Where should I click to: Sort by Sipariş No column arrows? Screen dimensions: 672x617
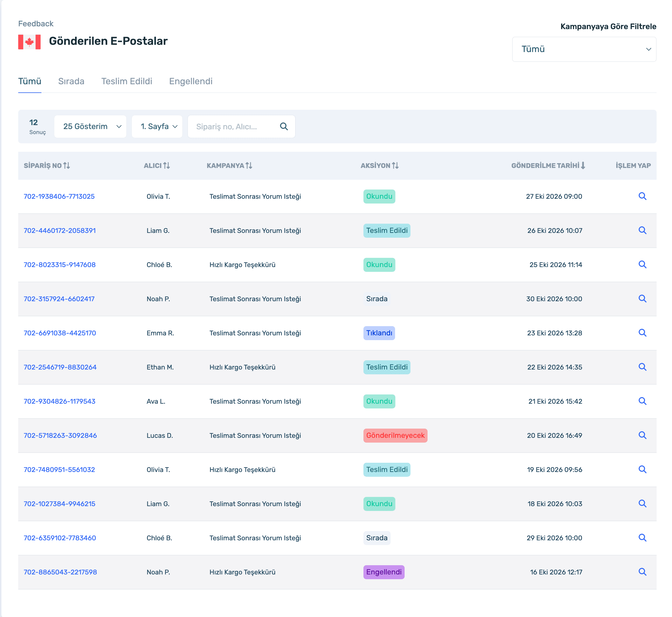pyautogui.click(x=66, y=166)
